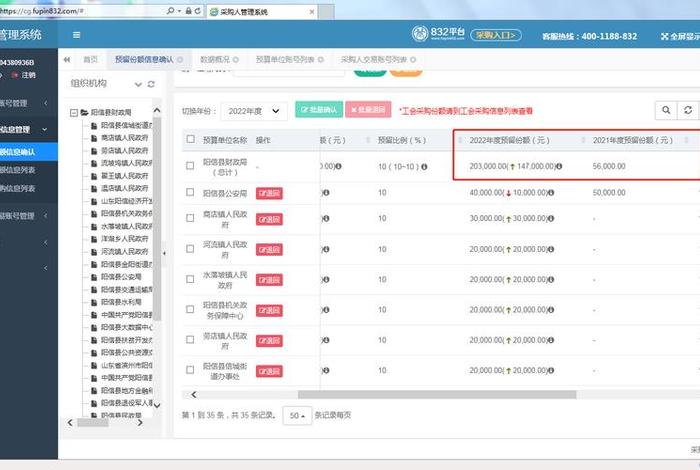Click the green 批量确认 button
Screen dimensions: 700x470
319,109
